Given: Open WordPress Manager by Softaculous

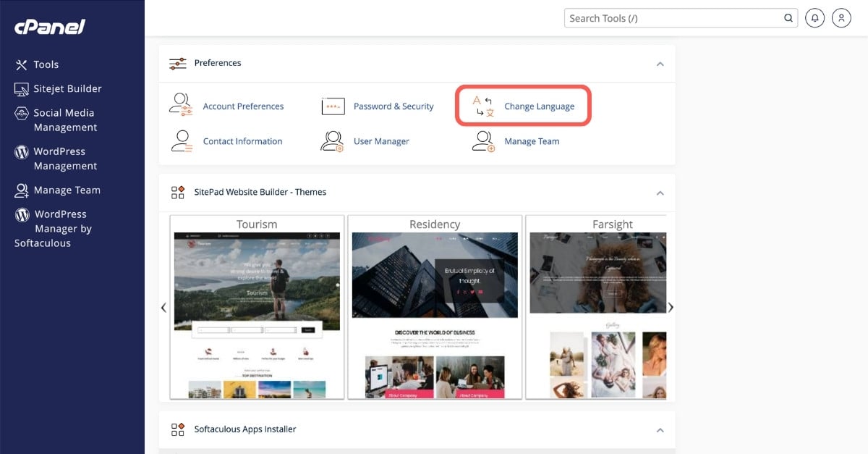Looking at the screenshot, I should [54, 229].
